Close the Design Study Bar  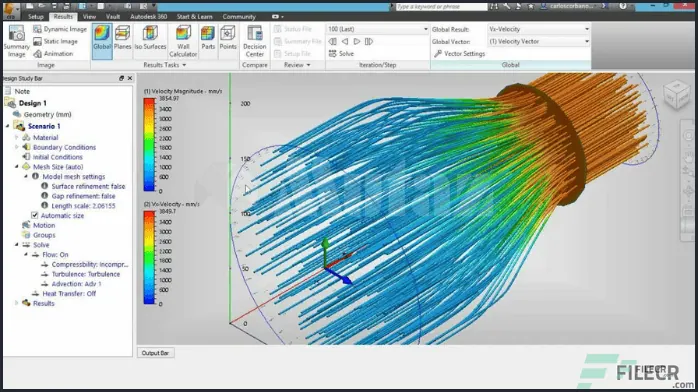tap(130, 78)
